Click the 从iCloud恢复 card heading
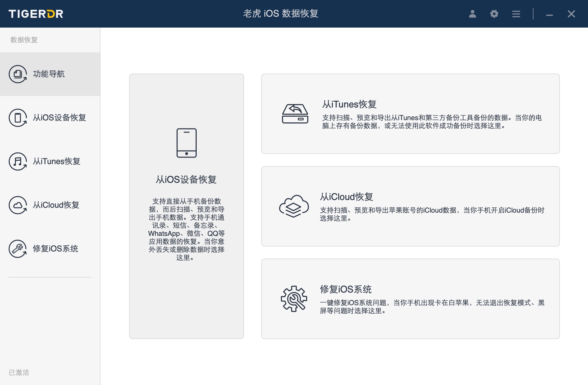 pos(347,197)
